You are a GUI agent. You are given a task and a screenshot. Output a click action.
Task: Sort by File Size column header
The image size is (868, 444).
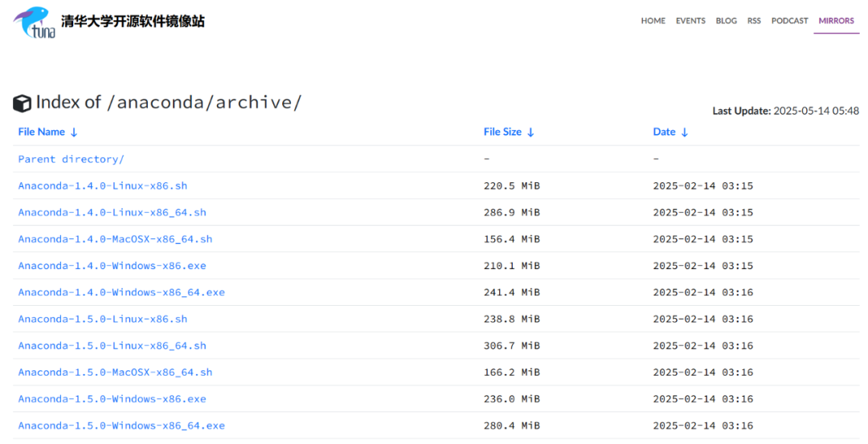(509, 132)
